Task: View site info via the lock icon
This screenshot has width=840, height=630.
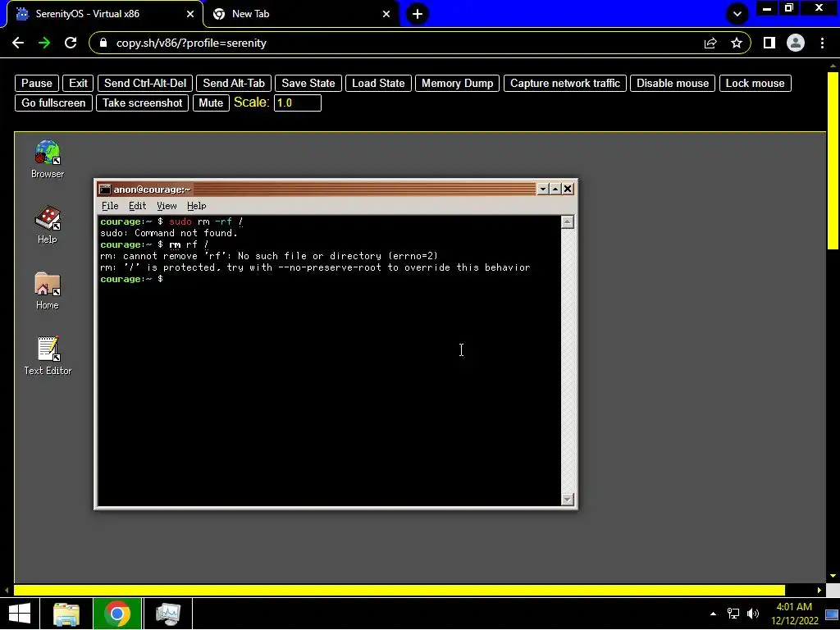Action: point(103,43)
